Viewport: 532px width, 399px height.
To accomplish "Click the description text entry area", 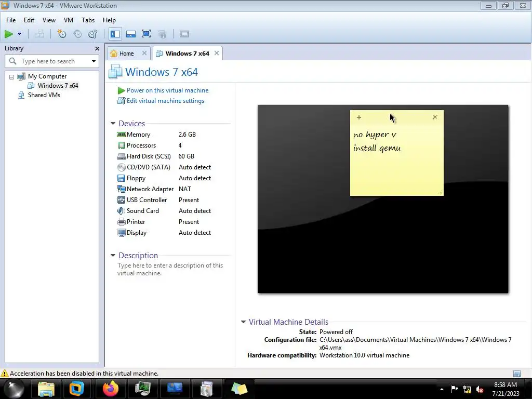I will pyautogui.click(x=170, y=270).
